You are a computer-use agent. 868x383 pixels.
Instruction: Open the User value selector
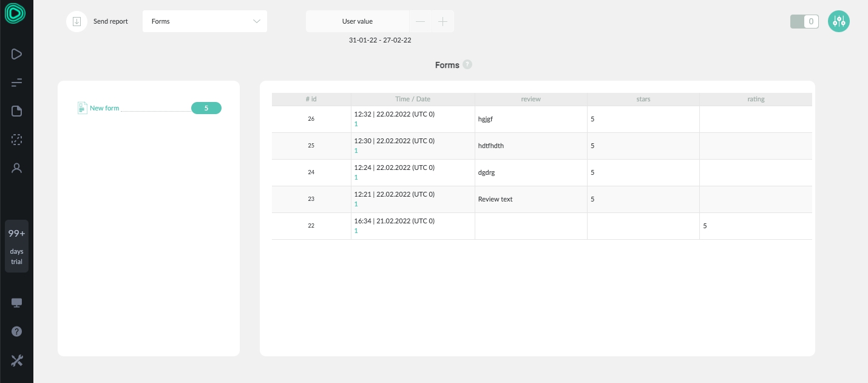pyautogui.click(x=358, y=21)
